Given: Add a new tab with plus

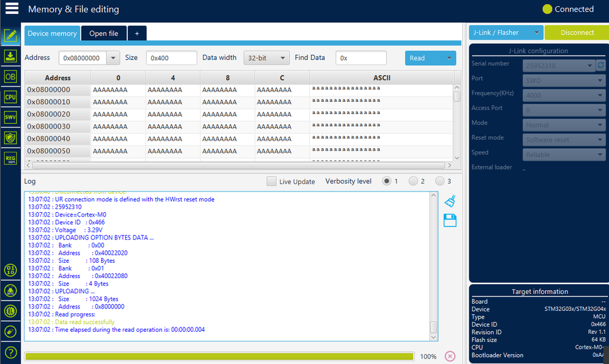Looking at the screenshot, I should click(137, 34).
